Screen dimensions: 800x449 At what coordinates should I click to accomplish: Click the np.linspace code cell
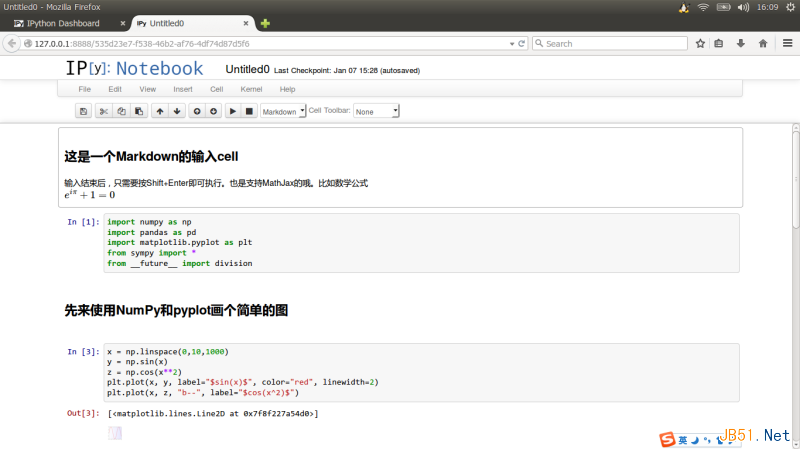click(x=421, y=372)
